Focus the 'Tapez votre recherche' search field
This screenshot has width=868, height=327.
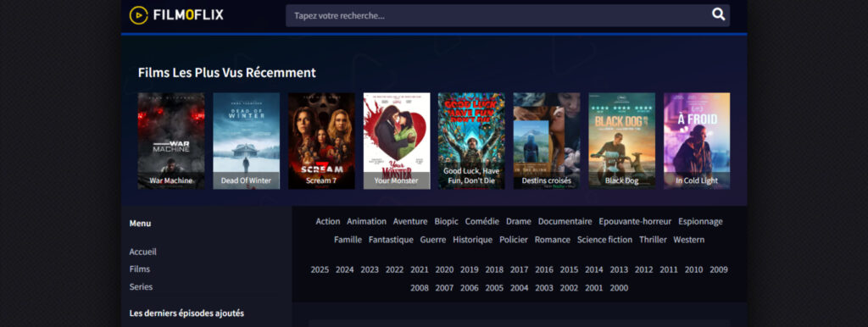point(508,15)
